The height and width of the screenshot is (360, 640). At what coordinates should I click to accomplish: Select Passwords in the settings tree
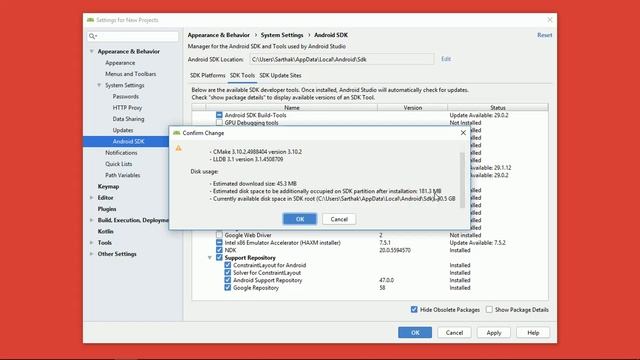126,96
